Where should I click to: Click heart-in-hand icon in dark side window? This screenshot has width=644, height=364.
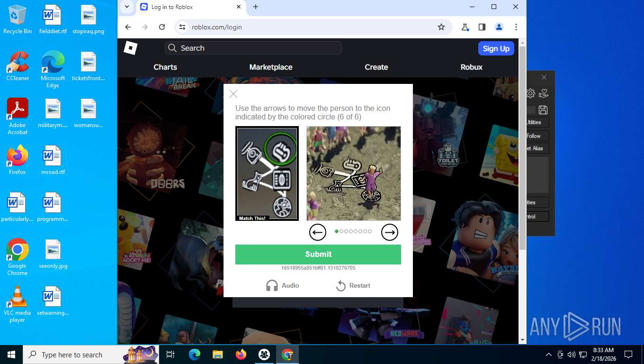point(544,93)
